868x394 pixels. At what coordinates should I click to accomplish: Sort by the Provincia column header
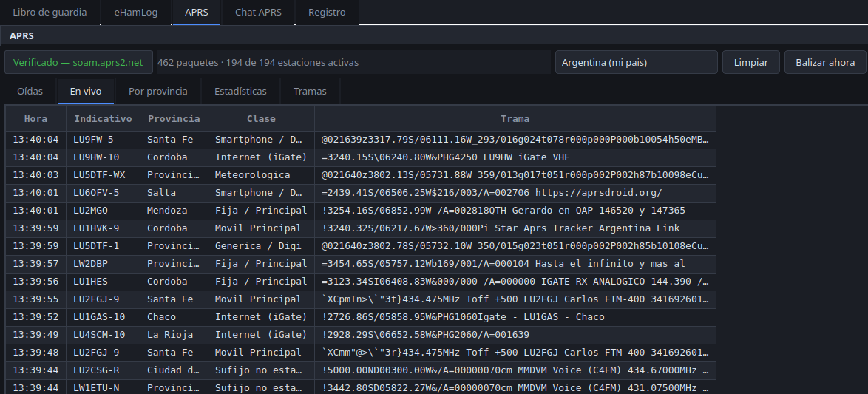174,118
